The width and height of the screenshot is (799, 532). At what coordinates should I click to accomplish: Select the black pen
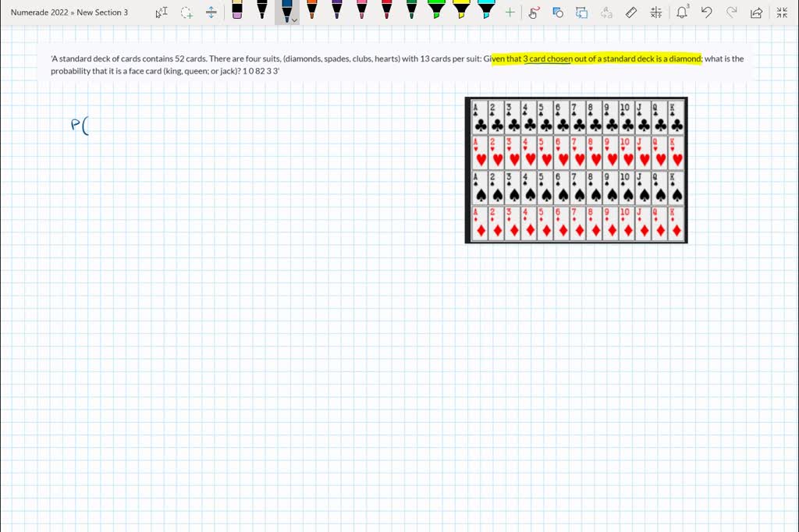[262, 12]
